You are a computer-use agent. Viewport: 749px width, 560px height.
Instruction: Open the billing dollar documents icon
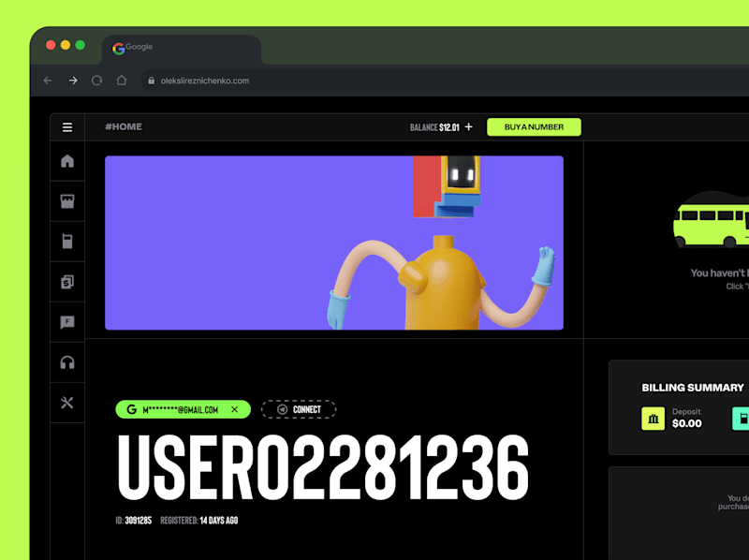point(67,282)
